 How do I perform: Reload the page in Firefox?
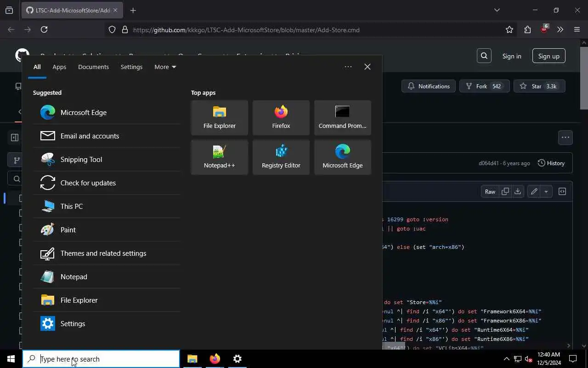44,29
